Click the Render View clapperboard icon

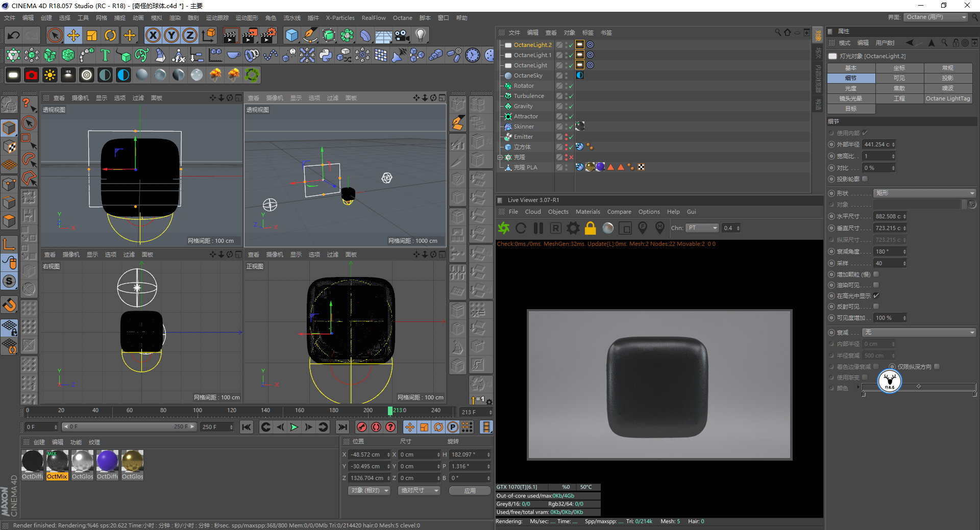coord(231,35)
